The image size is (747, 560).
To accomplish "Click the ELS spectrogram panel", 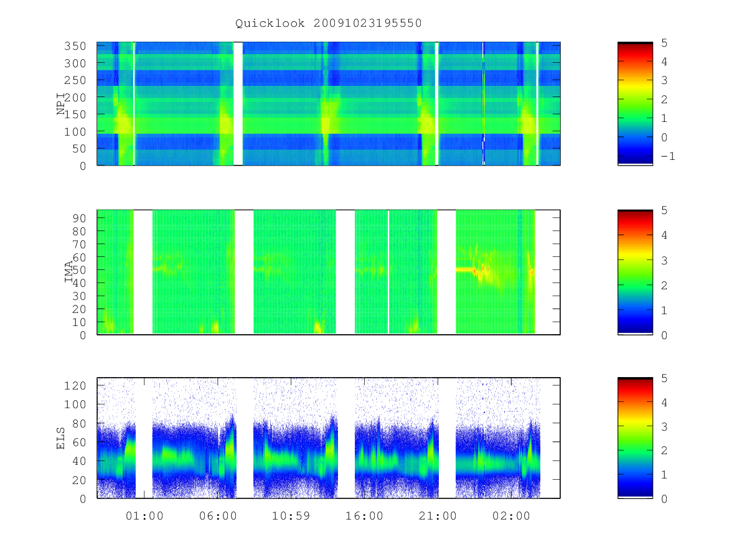I will click(329, 438).
